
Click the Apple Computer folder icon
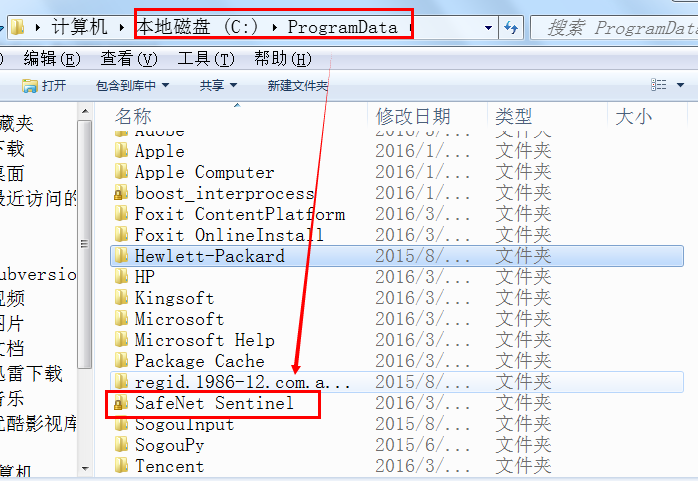click(x=121, y=171)
